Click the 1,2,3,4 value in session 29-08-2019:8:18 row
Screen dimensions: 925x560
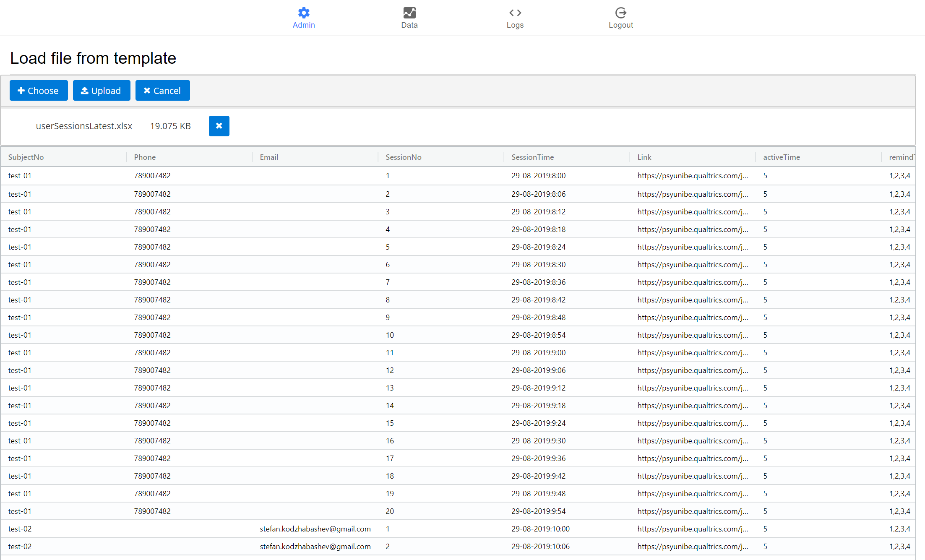click(x=900, y=229)
